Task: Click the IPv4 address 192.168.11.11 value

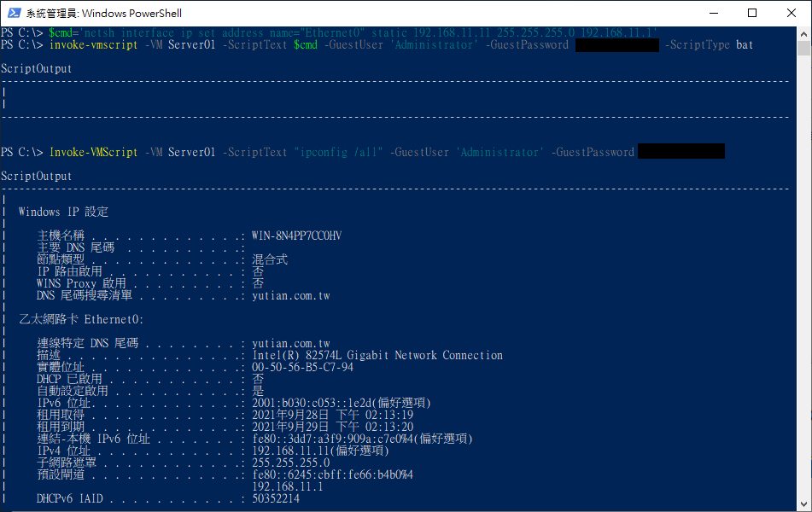Action: click(320, 451)
